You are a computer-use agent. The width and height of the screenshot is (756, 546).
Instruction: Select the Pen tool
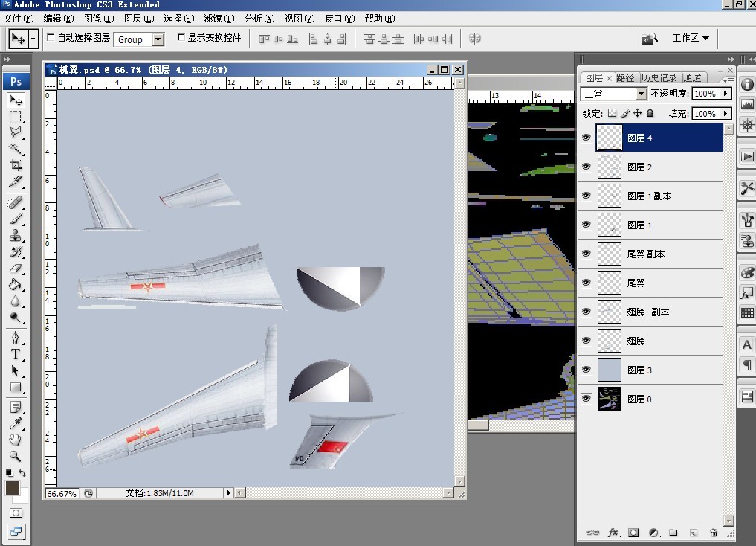16,338
